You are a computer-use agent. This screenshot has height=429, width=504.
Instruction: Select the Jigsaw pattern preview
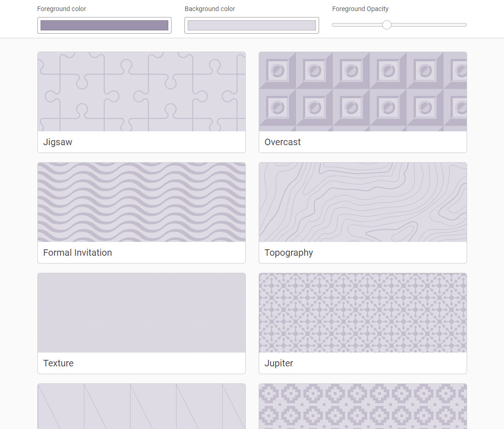pyautogui.click(x=142, y=92)
